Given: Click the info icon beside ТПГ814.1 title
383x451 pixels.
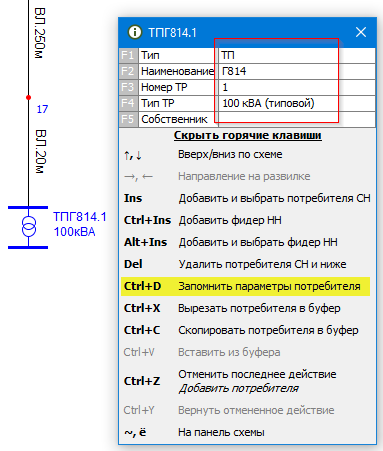Looking at the screenshot, I should (135, 32).
